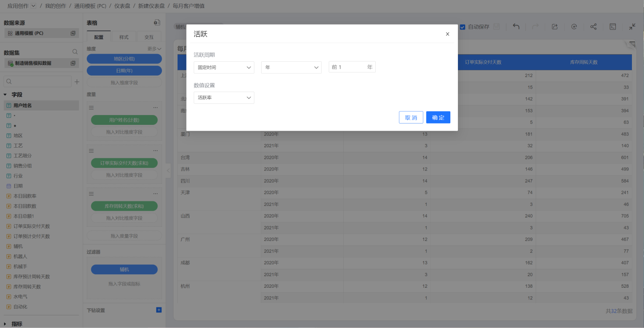Screen dimensions: 644x328
Task: Click the Excel export icon beside 表格
Action: pyautogui.click(x=157, y=23)
